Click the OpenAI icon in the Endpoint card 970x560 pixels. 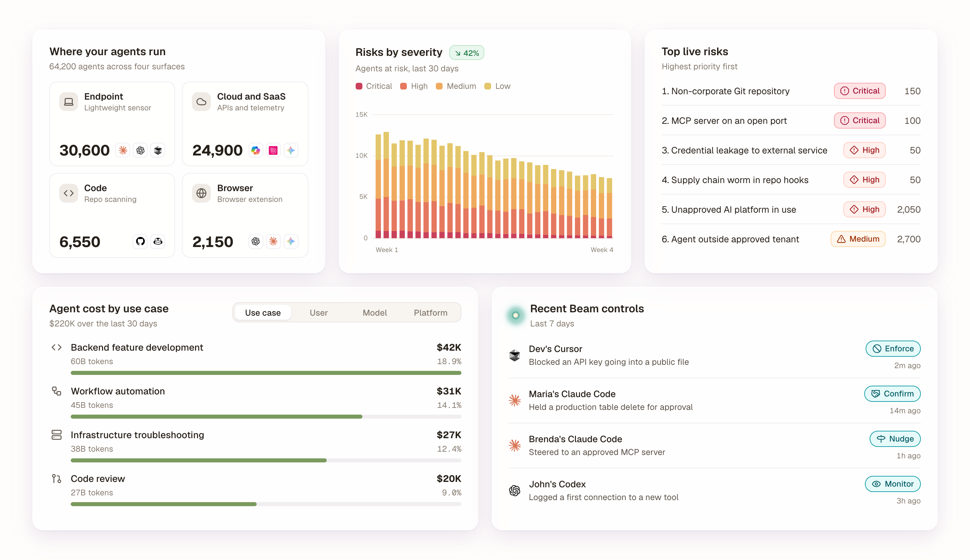pyautogui.click(x=140, y=150)
